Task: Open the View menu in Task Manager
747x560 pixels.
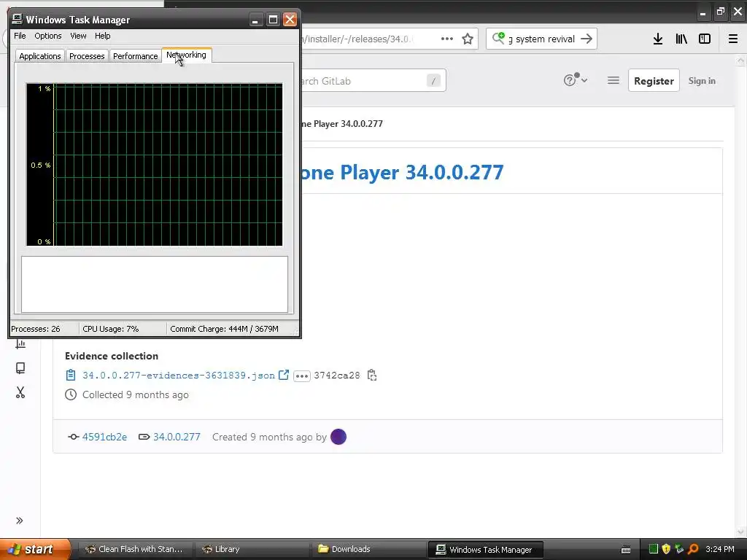Action: tap(78, 36)
